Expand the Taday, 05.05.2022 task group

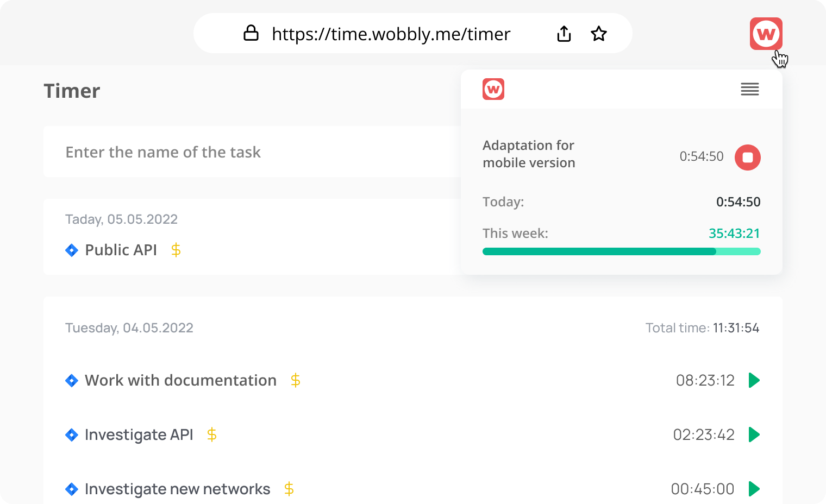tap(121, 219)
